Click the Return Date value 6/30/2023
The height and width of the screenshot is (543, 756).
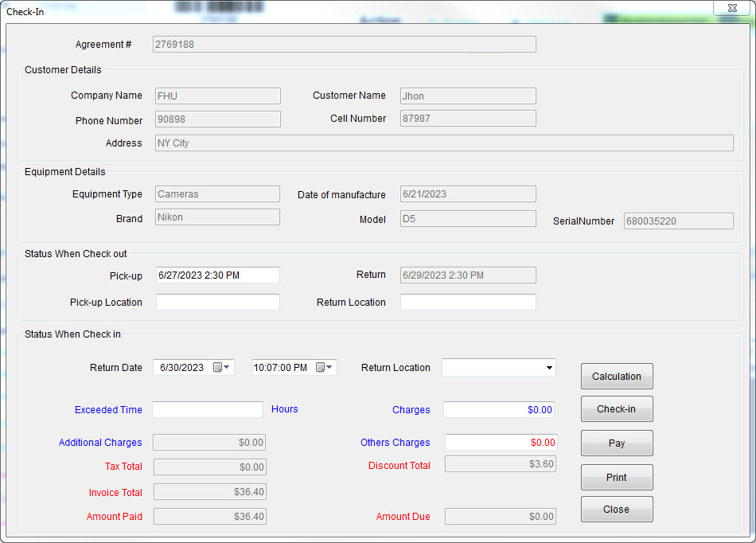tap(181, 368)
